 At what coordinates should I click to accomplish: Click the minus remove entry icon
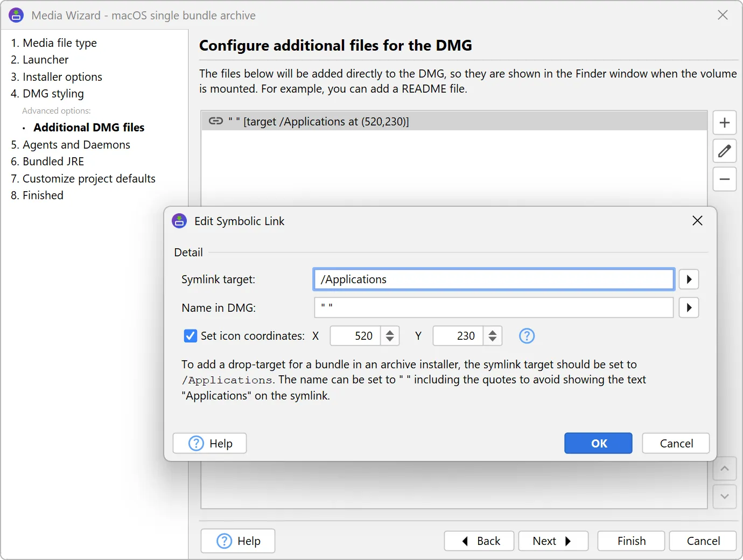coord(724,179)
